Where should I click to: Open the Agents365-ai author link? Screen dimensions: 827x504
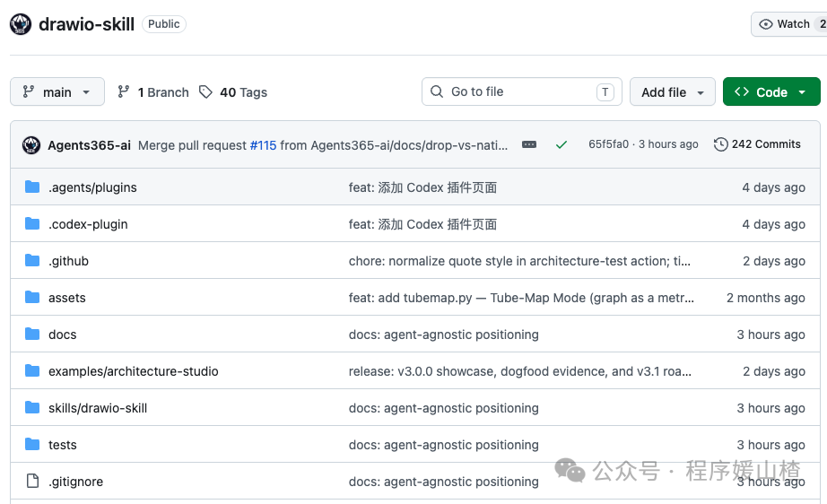click(x=89, y=145)
